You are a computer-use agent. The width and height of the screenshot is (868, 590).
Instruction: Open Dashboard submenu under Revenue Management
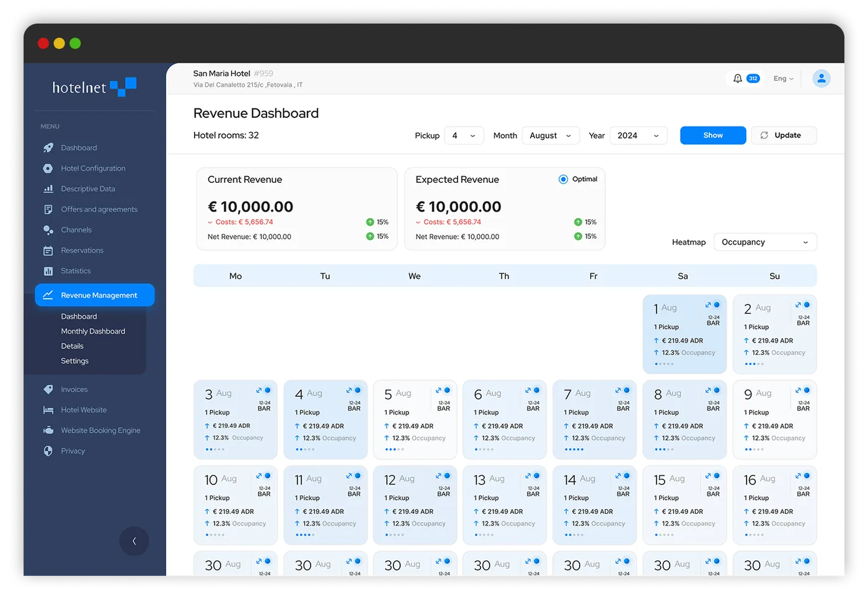pyautogui.click(x=79, y=317)
